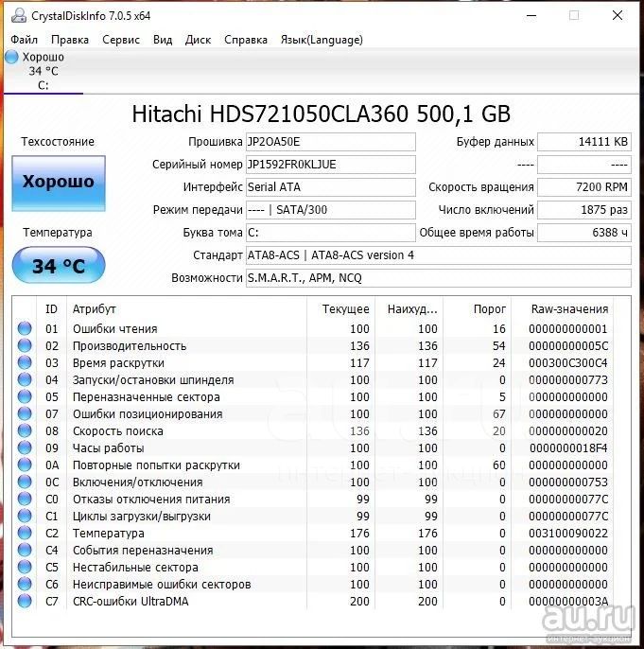Click the Буфер данных value 14111 KB

pos(584,142)
